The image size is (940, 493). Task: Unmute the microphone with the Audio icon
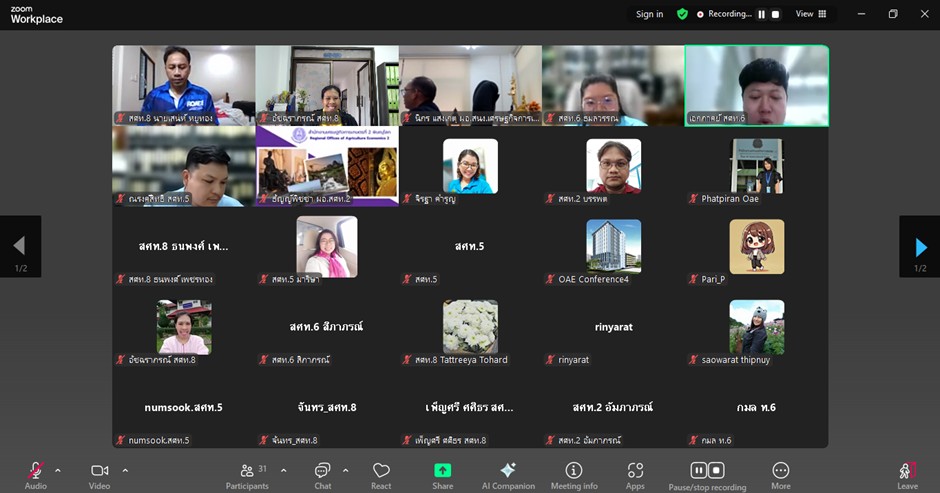36,471
